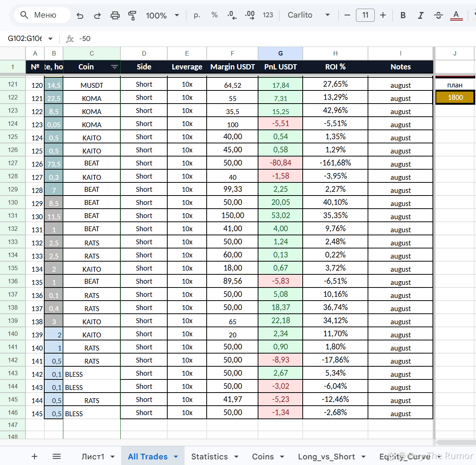Open the filter icon in Coin header
476x465 pixels.
[x=114, y=67]
